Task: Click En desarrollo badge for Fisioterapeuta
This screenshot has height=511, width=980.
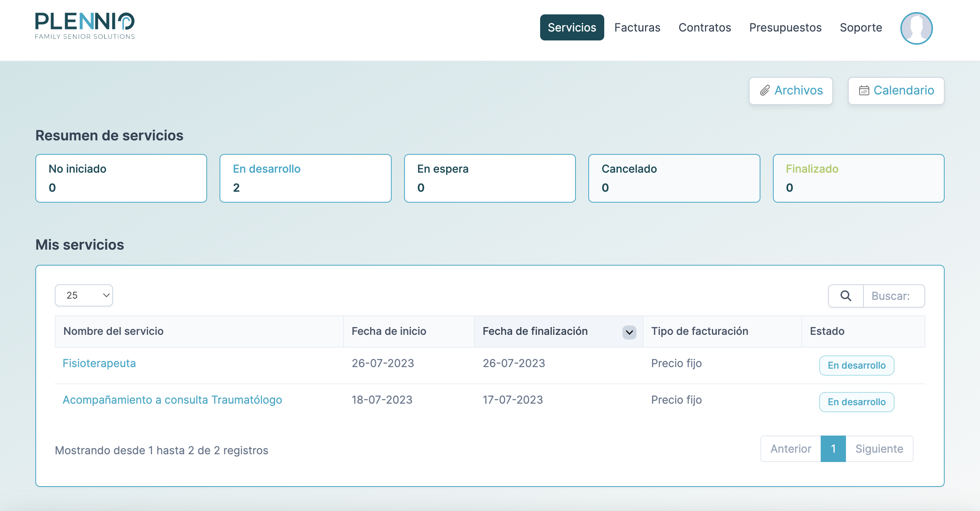Action: [856, 366]
